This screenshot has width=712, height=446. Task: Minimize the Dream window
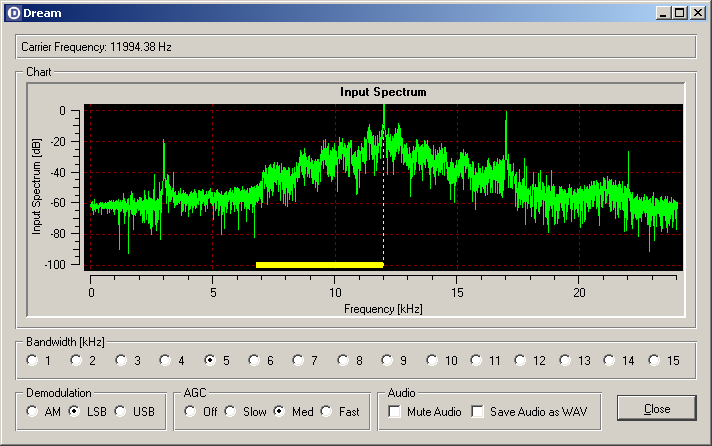(664, 13)
